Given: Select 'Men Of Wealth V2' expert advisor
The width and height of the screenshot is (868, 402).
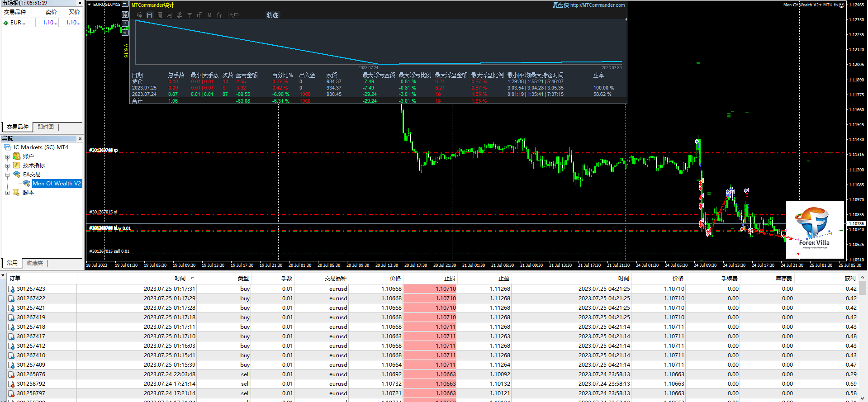Looking at the screenshot, I should pos(57,184).
